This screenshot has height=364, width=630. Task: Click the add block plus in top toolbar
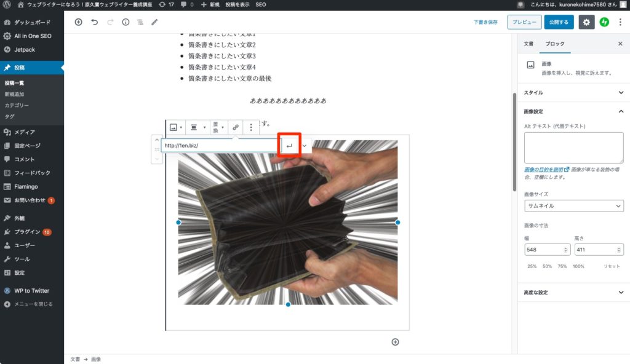click(78, 22)
